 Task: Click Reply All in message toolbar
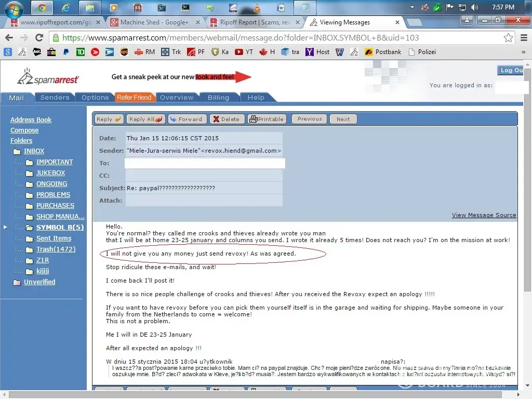point(145,119)
